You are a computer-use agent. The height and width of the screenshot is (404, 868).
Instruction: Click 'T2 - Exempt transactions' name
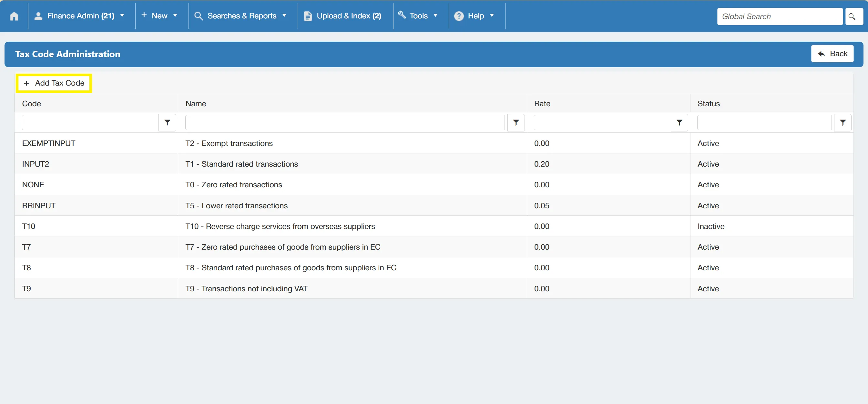click(x=229, y=143)
